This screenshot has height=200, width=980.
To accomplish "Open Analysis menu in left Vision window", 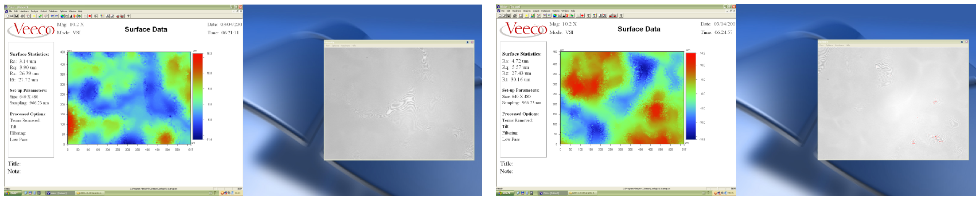I will click(x=35, y=11).
